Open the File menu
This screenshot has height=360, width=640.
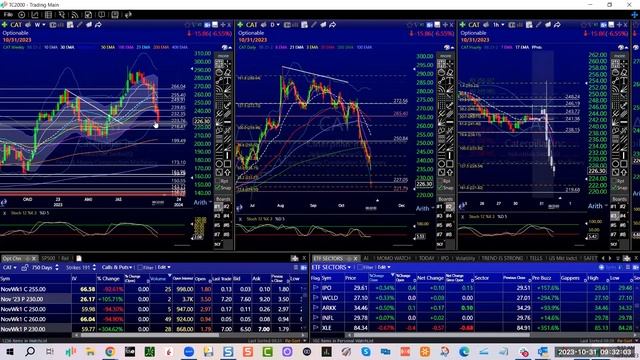pyautogui.click(x=8, y=15)
